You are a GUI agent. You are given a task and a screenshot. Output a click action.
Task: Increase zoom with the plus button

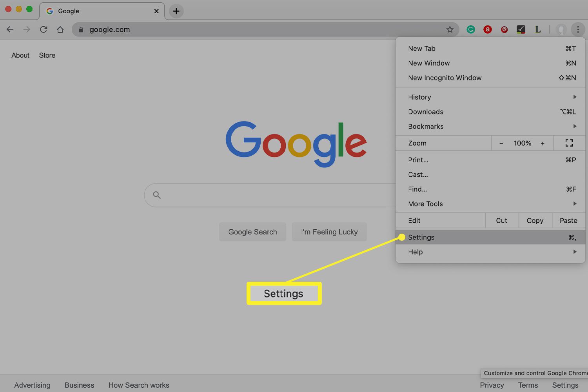click(x=543, y=143)
